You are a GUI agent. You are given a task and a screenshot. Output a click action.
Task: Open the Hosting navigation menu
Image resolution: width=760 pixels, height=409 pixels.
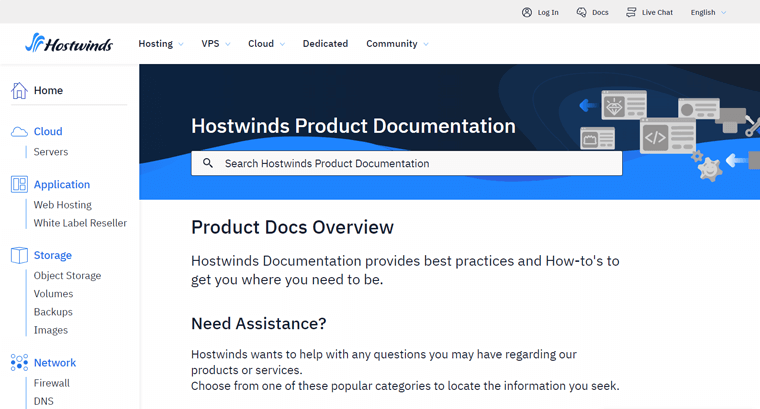156,44
